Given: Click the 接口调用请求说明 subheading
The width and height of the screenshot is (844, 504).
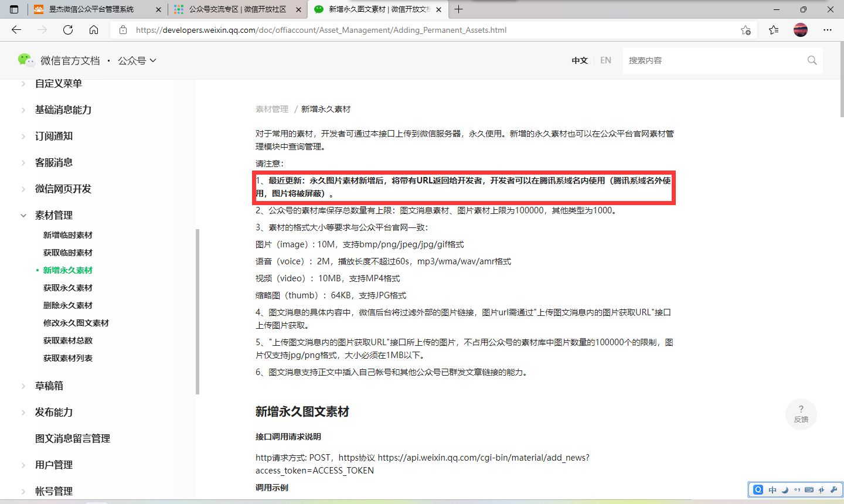Looking at the screenshot, I should [x=288, y=437].
